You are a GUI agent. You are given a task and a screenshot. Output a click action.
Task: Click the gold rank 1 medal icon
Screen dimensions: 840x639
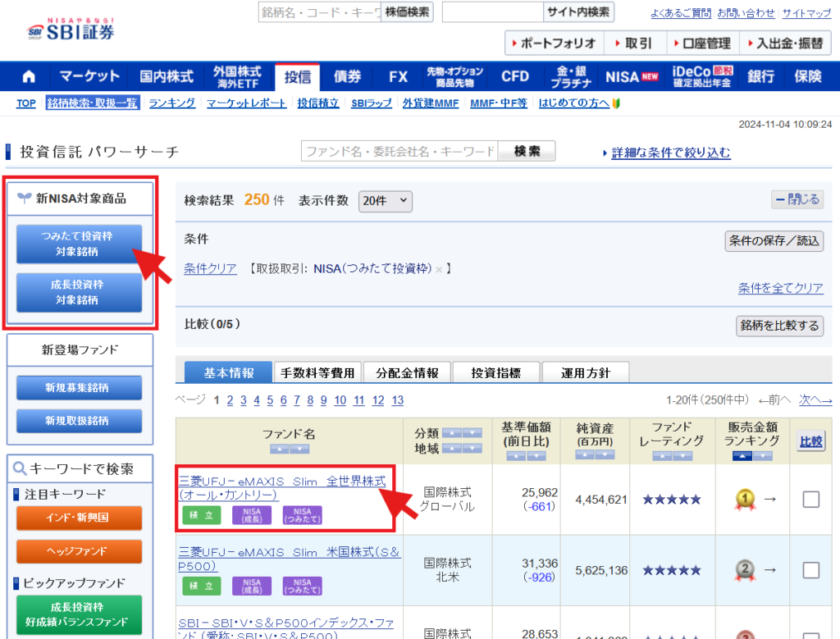(x=745, y=500)
